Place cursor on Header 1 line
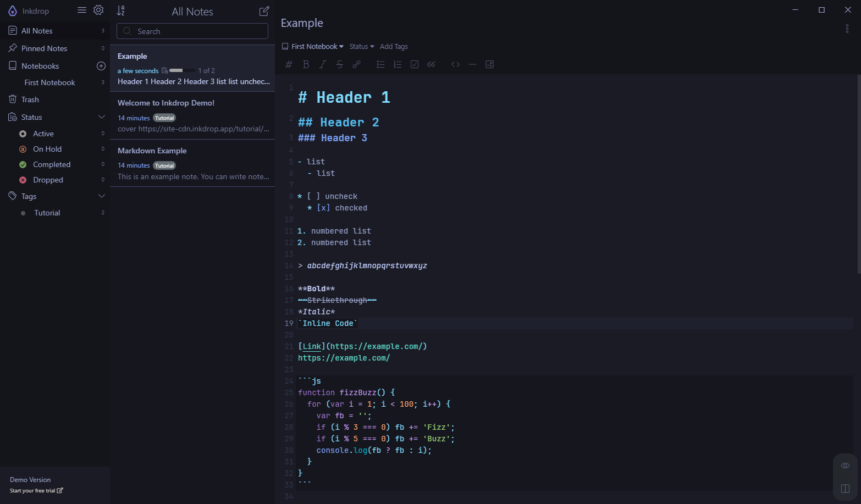 pos(344,98)
